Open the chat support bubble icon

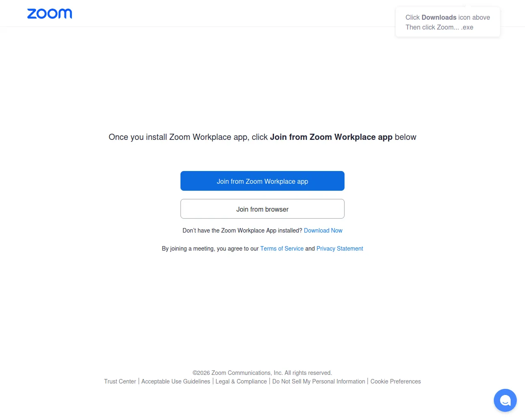pos(505,400)
